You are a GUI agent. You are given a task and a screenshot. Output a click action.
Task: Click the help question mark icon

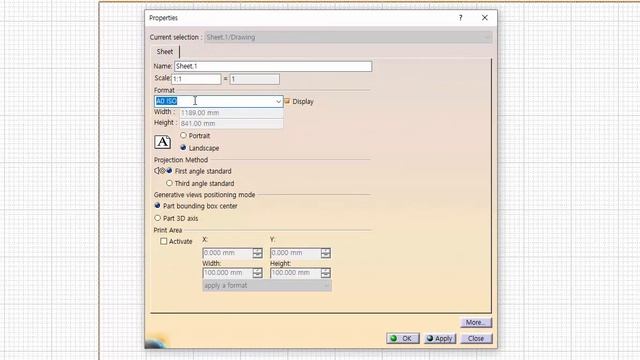[460, 18]
